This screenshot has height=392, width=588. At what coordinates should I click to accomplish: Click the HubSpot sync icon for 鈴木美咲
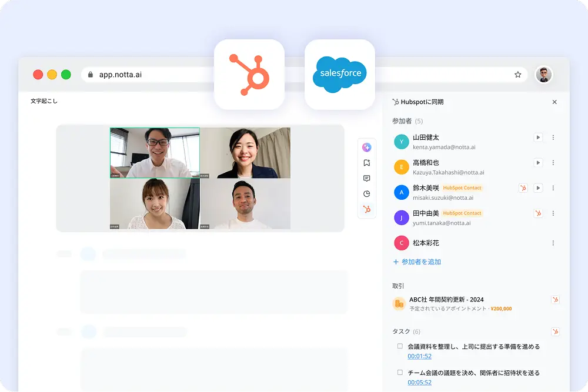pyautogui.click(x=523, y=187)
